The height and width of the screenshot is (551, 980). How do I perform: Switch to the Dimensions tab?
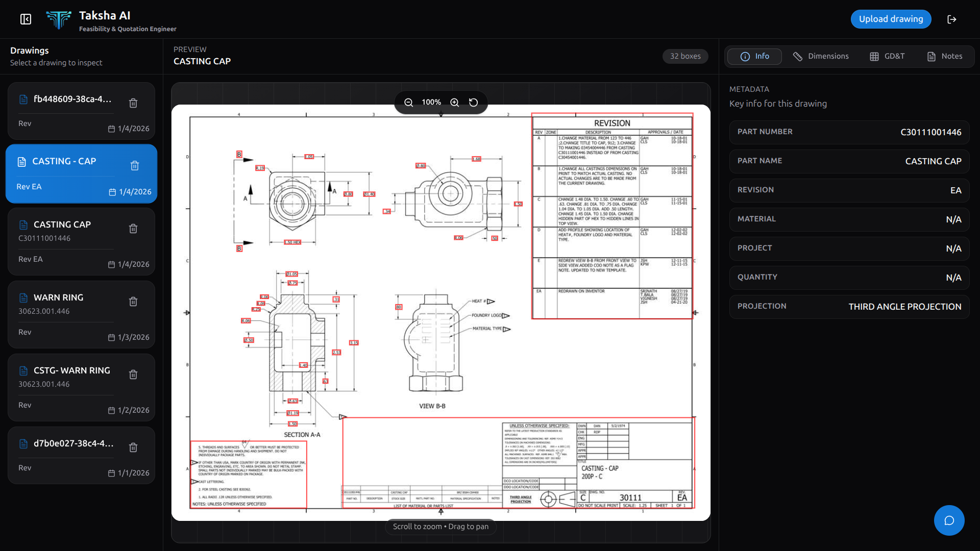click(x=820, y=56)
